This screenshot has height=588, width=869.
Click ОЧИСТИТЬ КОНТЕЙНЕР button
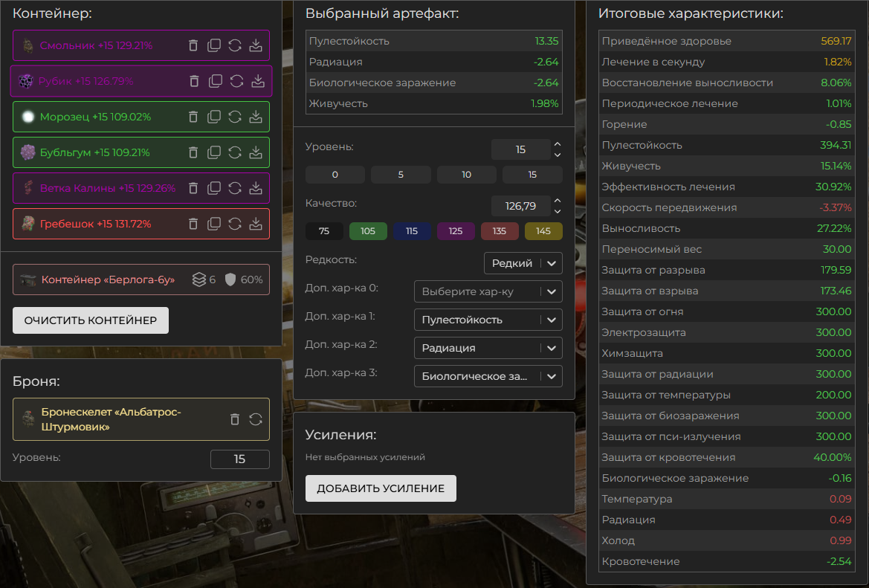click(x=91, y=320)
